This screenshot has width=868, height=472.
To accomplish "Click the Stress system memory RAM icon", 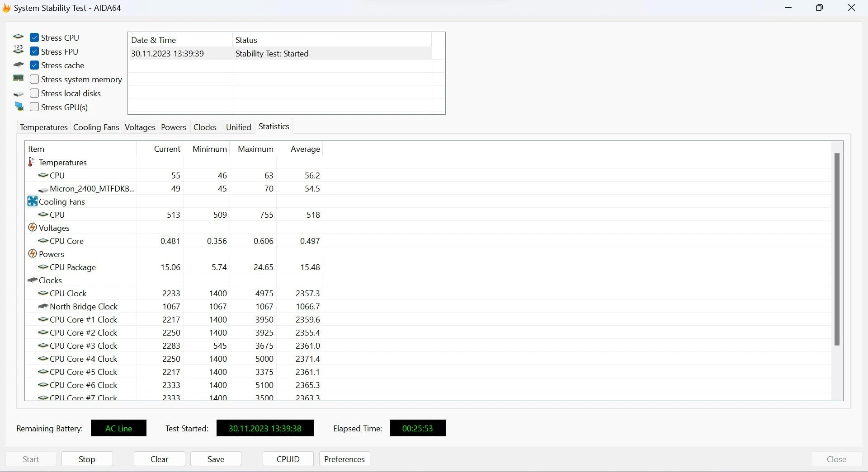I will [x=18, y=78].
